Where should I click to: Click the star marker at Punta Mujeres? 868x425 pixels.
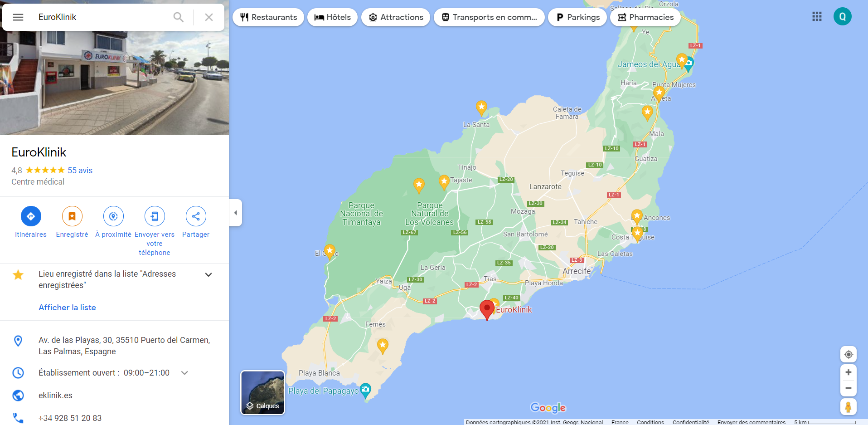click(x=659, y=93)
